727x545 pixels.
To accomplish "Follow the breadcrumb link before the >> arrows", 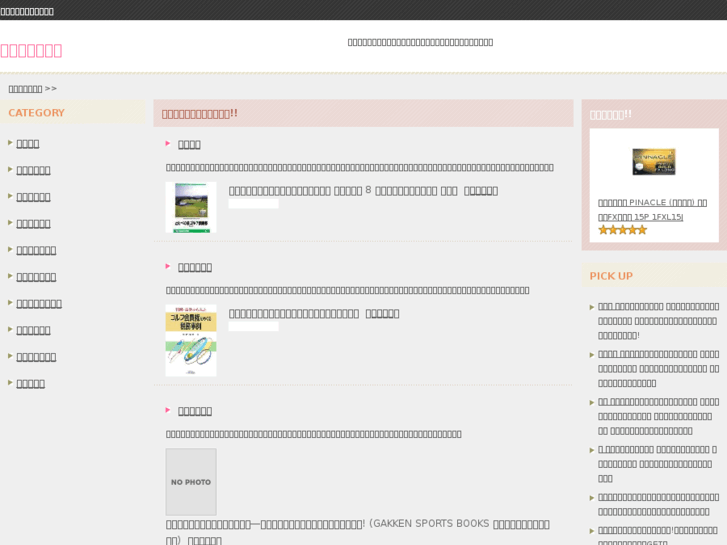I will [26, 89].
